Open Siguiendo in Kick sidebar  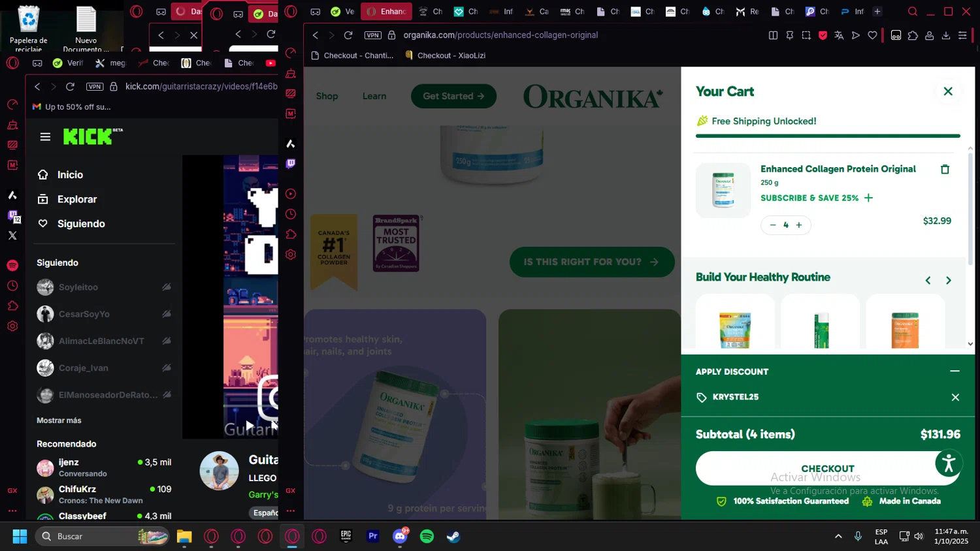(x=71, y=223)
